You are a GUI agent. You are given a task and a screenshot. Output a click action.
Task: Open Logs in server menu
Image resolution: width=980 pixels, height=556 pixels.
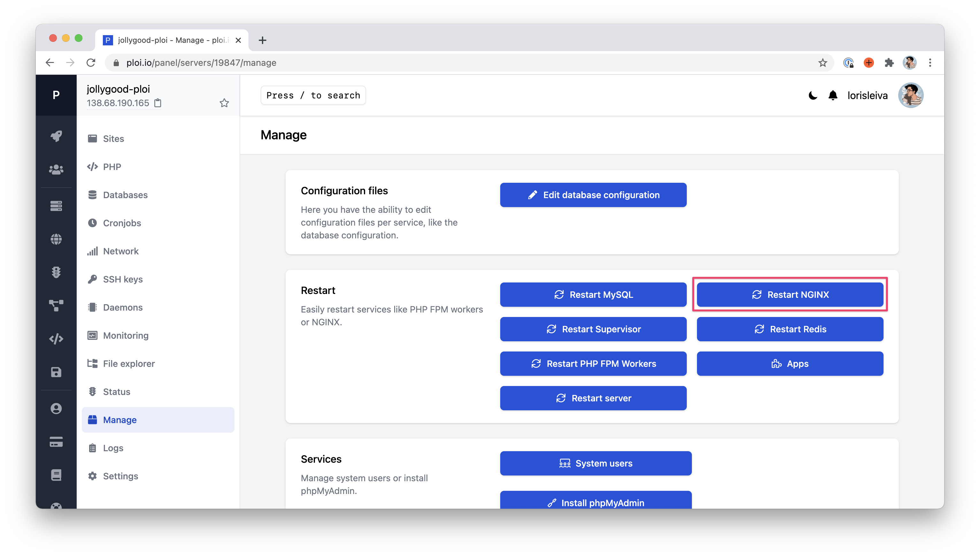coord(158,448)
